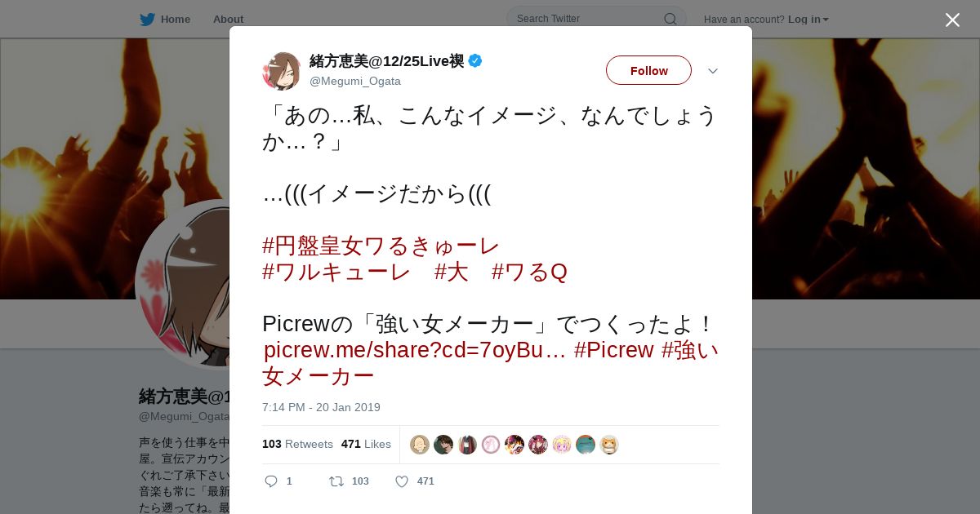Click the Twitter bird Home icon
Viewport: 980px width, 514px height.
pos(147,19)
